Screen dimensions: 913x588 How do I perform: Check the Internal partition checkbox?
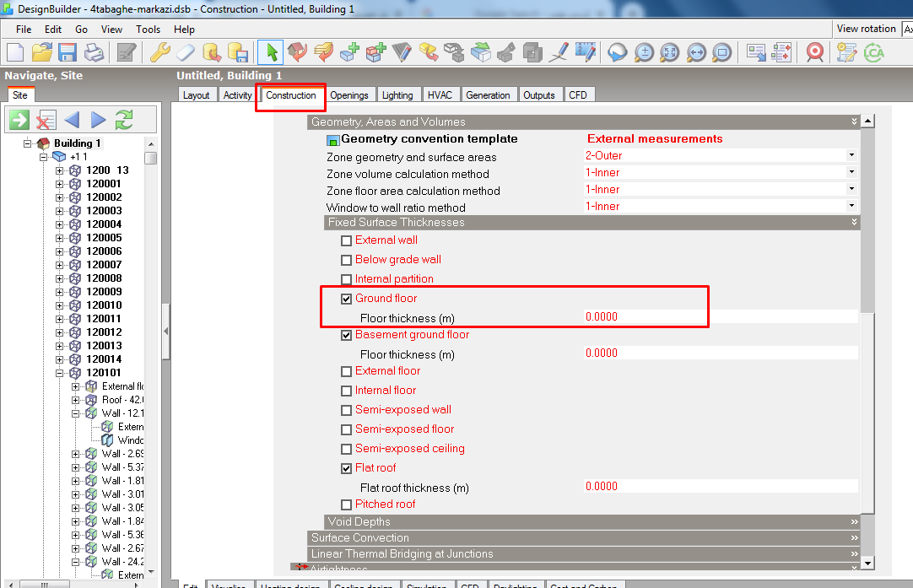point(347,279)
